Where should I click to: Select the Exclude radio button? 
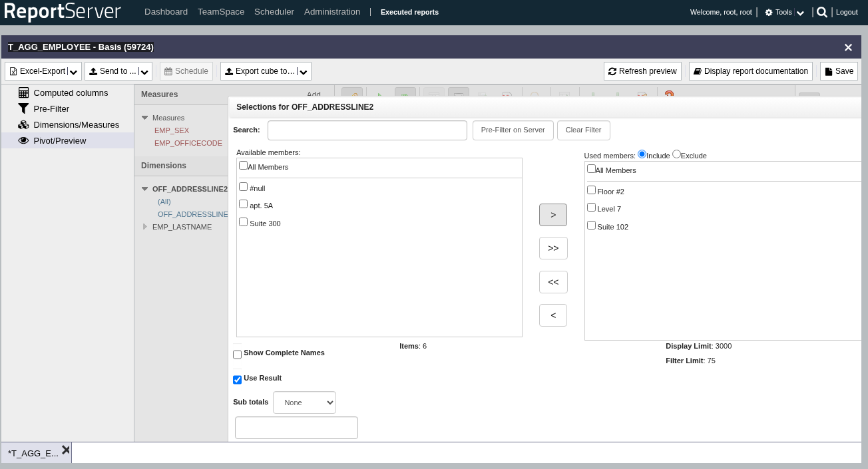pos(676,154)
